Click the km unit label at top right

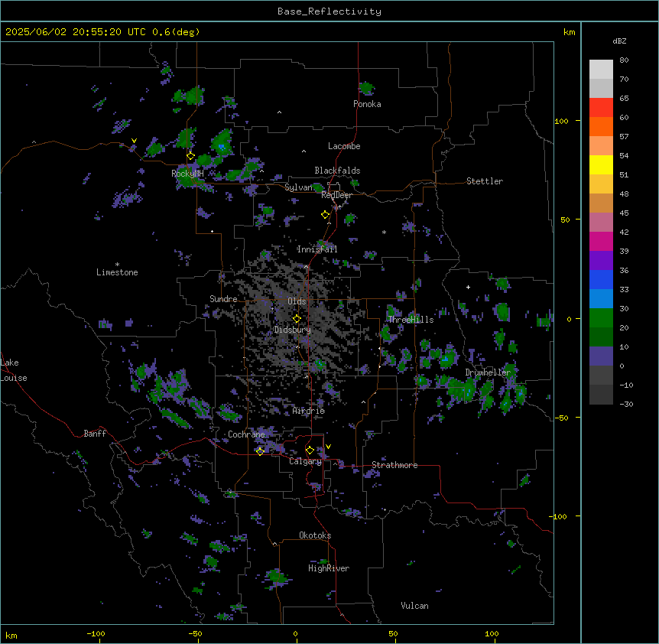tap(570, 32)
